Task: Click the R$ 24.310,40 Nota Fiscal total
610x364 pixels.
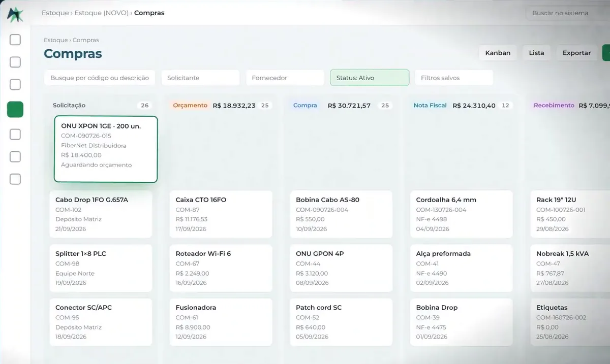Action: [x=474, y=106]
